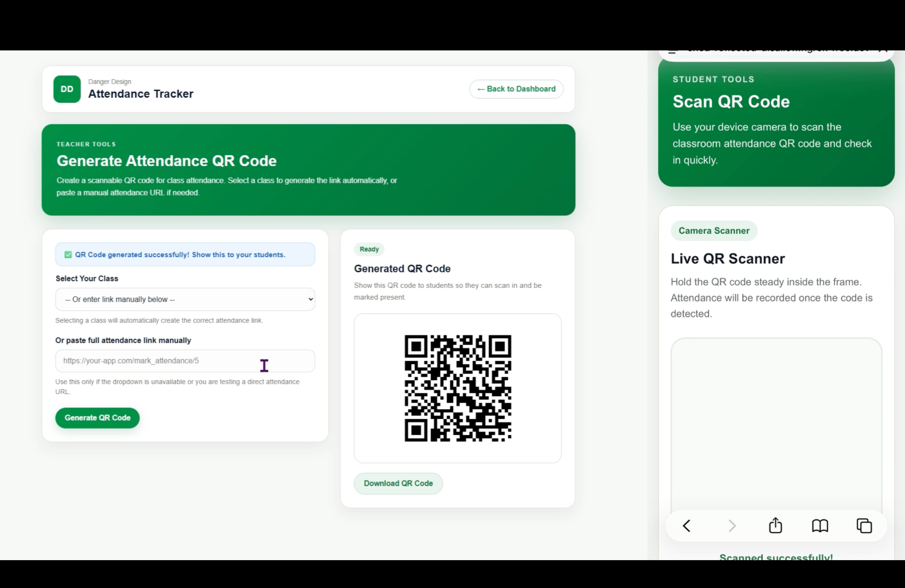905x588 pixels.
Task: Click the DD logo badge
Action: click(67, 89)
